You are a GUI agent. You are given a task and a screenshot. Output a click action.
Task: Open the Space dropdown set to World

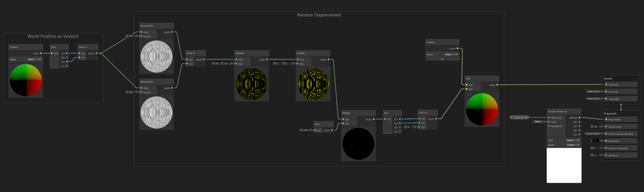click(34, 59)
